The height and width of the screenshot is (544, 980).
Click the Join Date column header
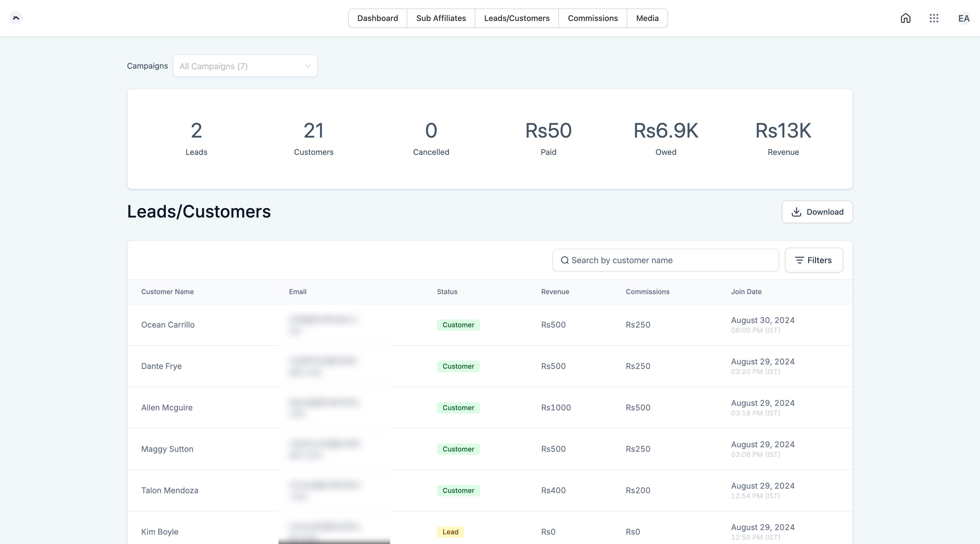746,292
